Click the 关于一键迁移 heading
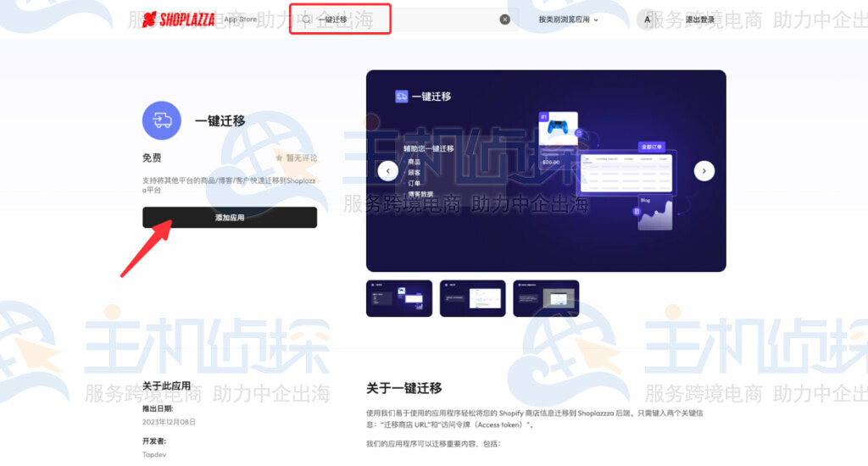The height and width of the screenshot is (466, 868). [x=404, y=388]
